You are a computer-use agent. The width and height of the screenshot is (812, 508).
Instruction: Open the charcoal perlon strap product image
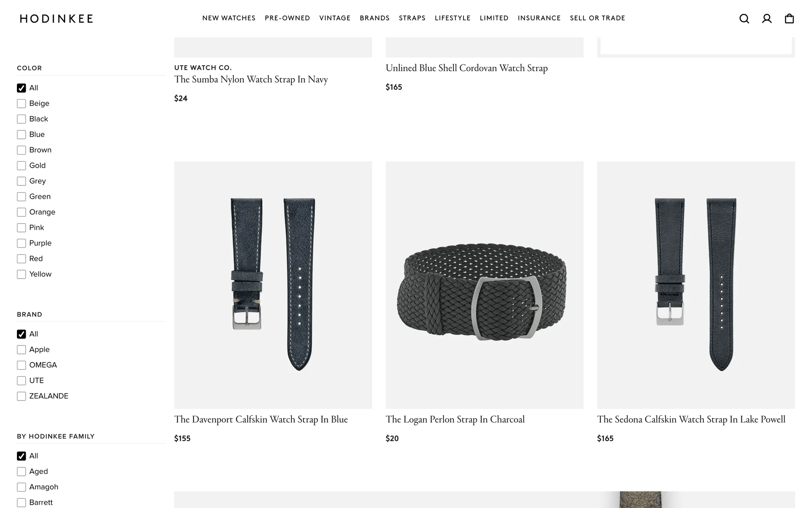click(484, 285)
